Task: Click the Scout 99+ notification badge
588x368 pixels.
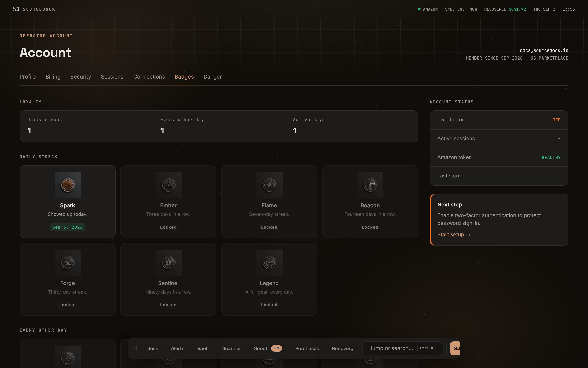Action: 276,348
